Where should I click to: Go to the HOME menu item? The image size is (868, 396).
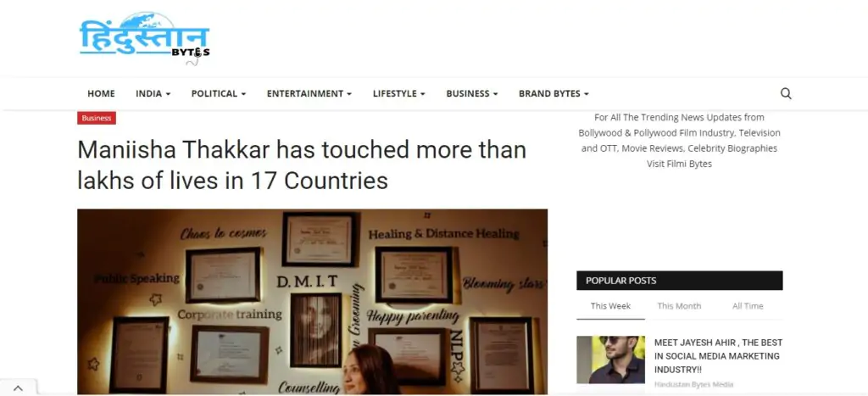click(x=102, y=93)
